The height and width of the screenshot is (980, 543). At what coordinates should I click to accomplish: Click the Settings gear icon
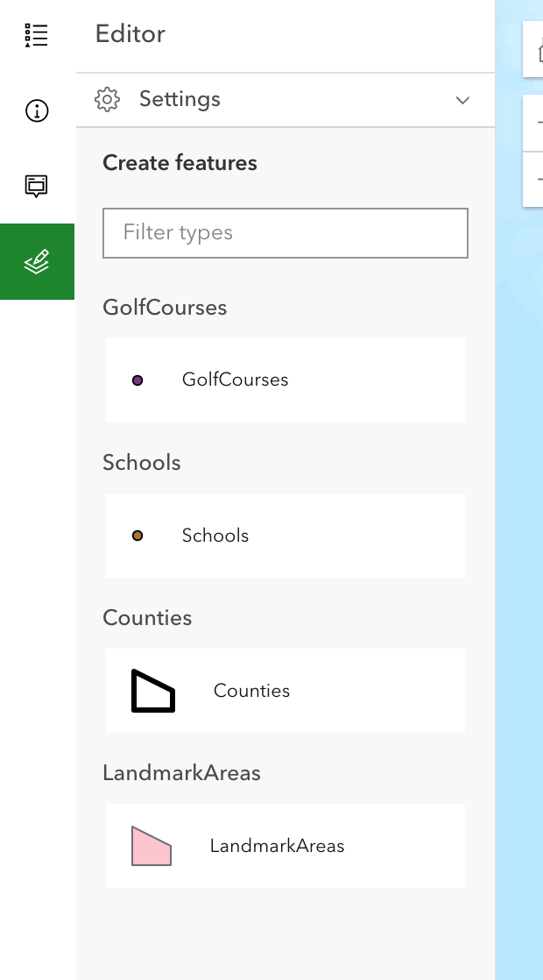pos(107,99)
